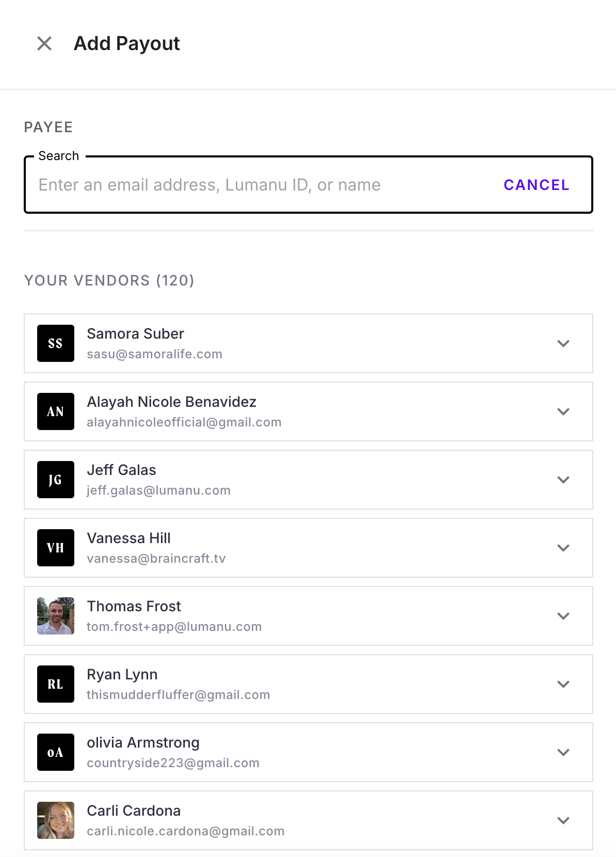Click Carli Cardona's profile photo
Image resolution: width=616 pixels, height=857 pixels.
[x=56, y=820]
